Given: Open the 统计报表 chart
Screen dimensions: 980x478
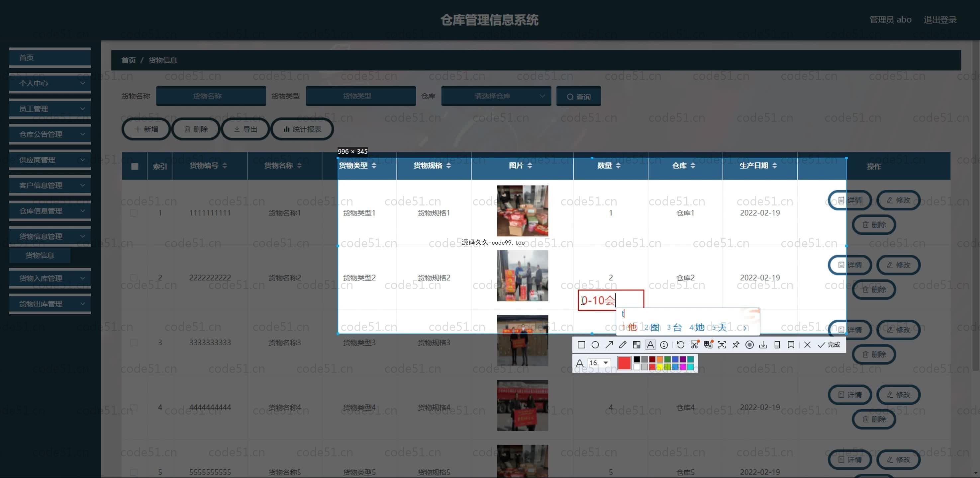Looking at the screenshot, I should 302,129.
